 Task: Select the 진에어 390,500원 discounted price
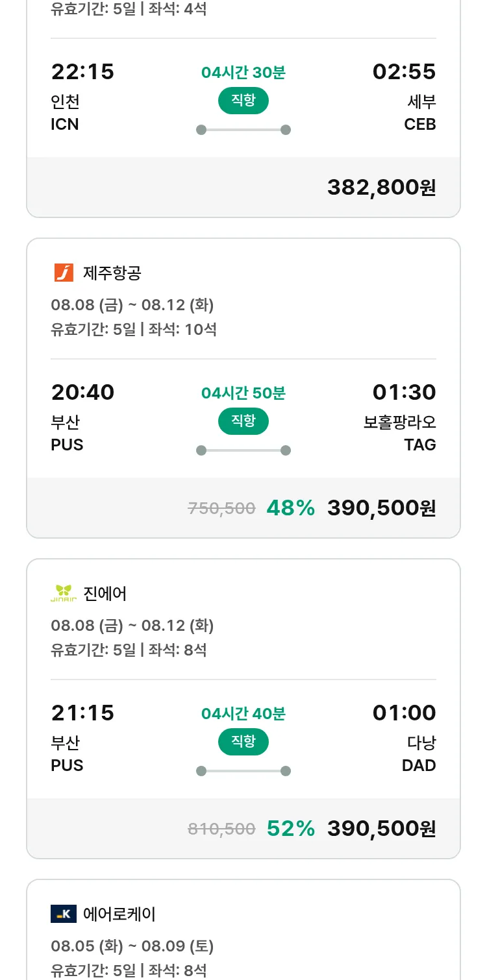click(x=381, y=829)
